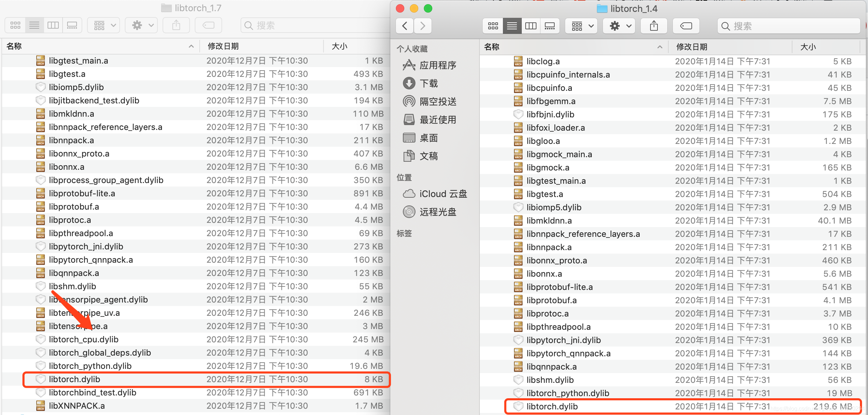Select libjitbackend_test.dylib file

coord(196,101)
